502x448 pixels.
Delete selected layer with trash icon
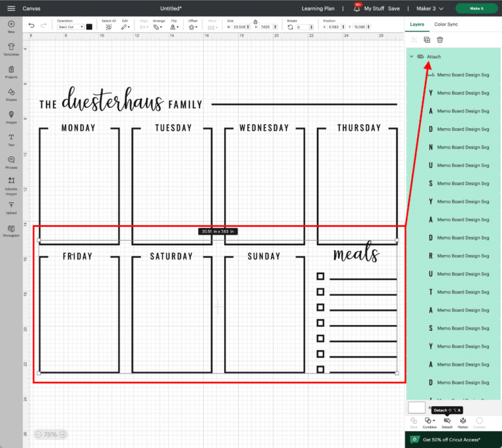(x=440, y=40)
